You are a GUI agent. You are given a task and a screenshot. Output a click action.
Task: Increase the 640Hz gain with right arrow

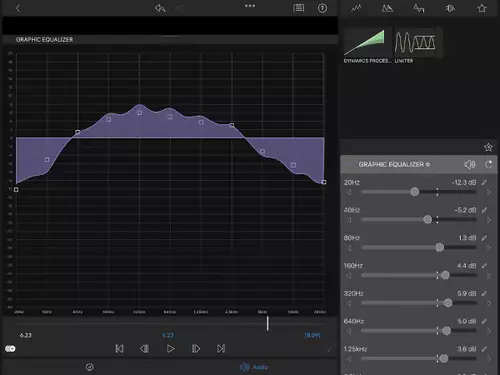[x=489, y=331]
